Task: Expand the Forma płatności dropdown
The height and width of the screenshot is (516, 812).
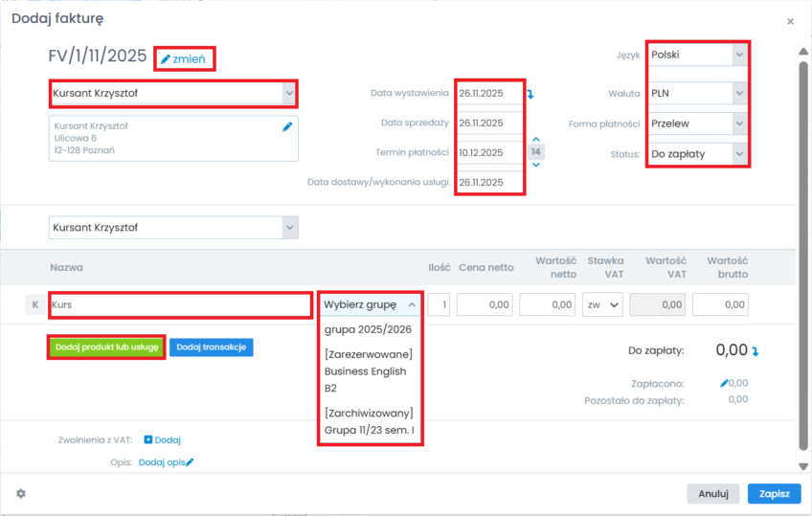Action: pyautogui.click(x=696, y=123)
